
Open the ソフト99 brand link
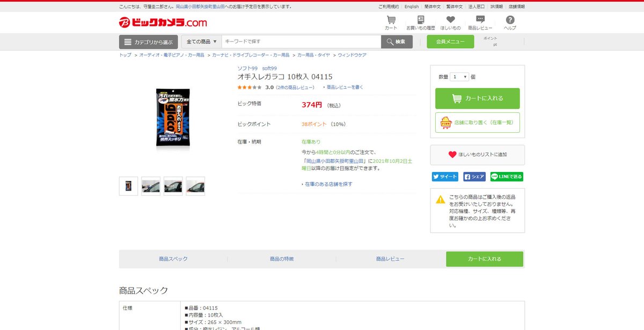(248, 68)
